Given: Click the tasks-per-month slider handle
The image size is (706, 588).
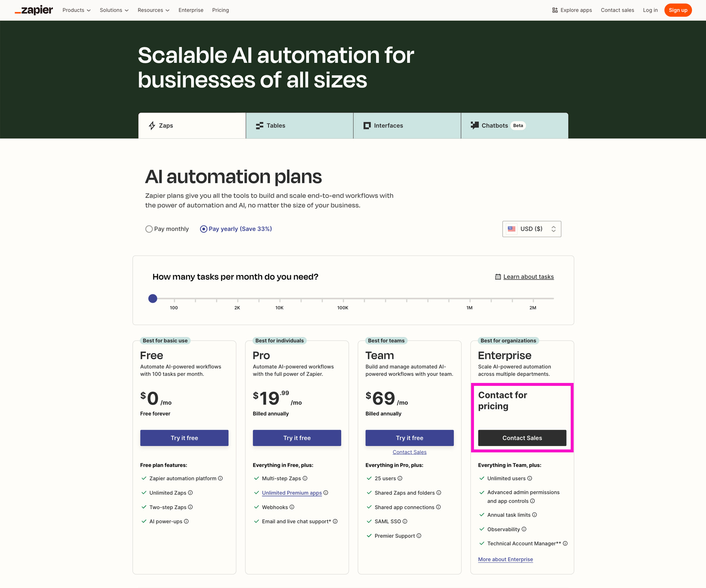Looking at the screenshot, I should 153,298.
